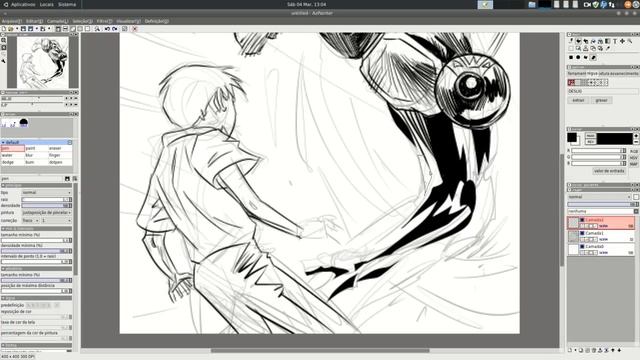Select the round brush-shape sub-tool icon

[x=578, y=57]
